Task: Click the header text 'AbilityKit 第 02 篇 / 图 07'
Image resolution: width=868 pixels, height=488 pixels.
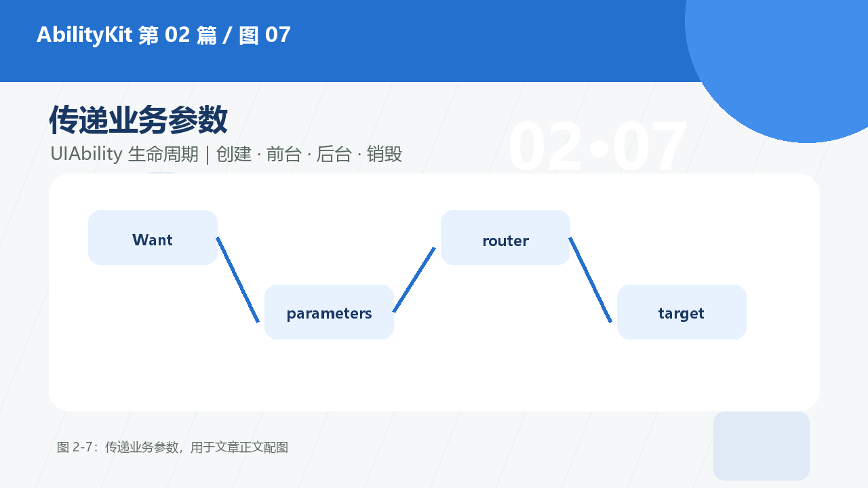Action: coord(163,35)
